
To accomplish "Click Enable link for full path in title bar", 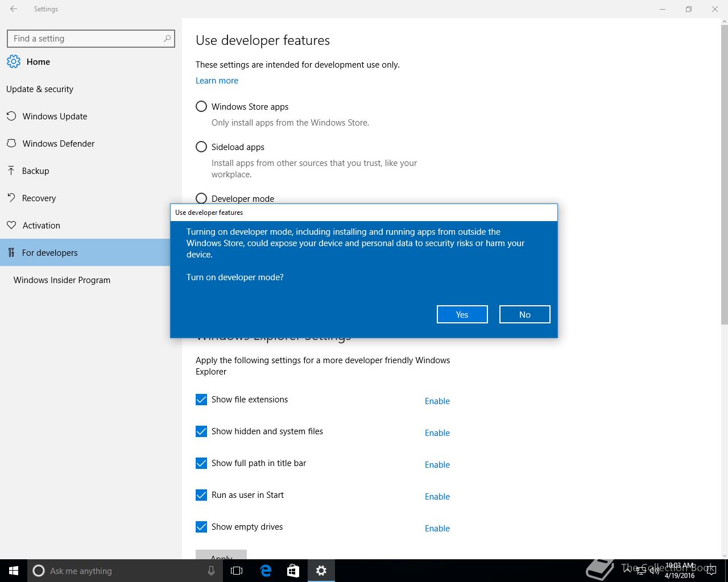I will tap(437, 464).
